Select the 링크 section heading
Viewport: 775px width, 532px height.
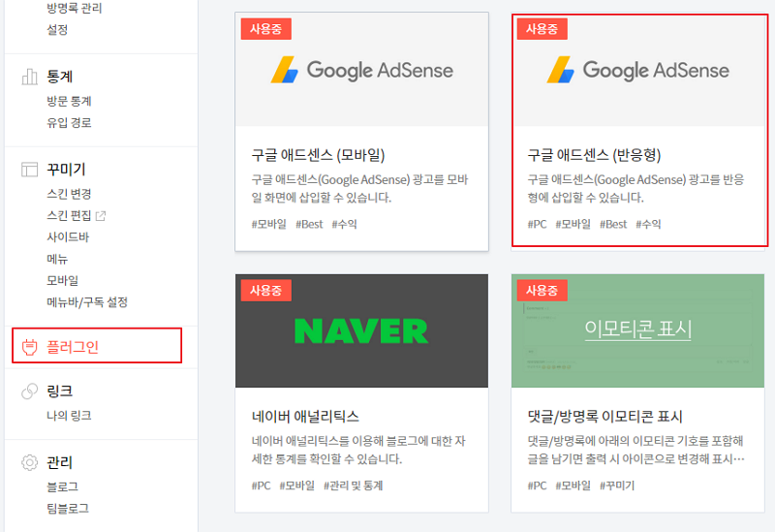coord(60,391)
